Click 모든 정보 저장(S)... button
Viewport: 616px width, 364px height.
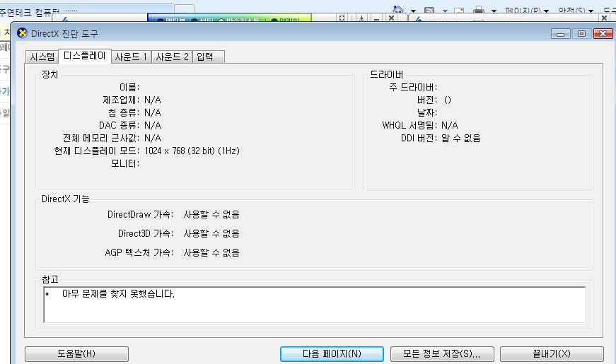point(442,354)
